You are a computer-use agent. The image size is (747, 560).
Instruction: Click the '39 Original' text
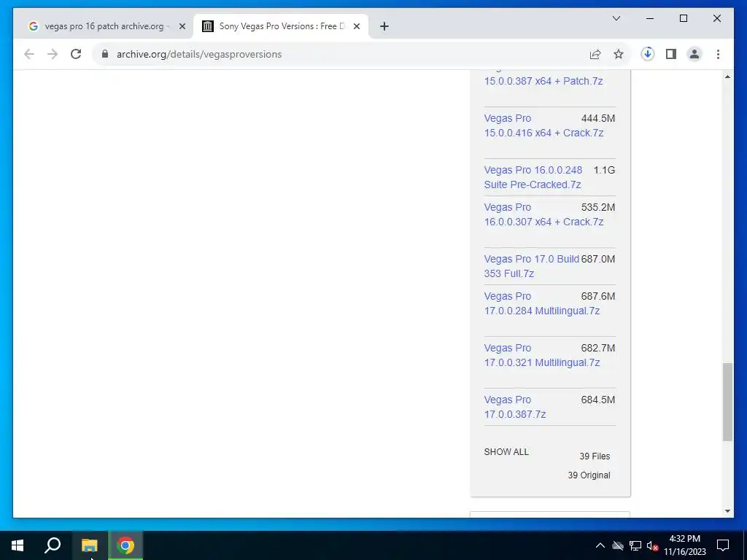click(589, 475)
